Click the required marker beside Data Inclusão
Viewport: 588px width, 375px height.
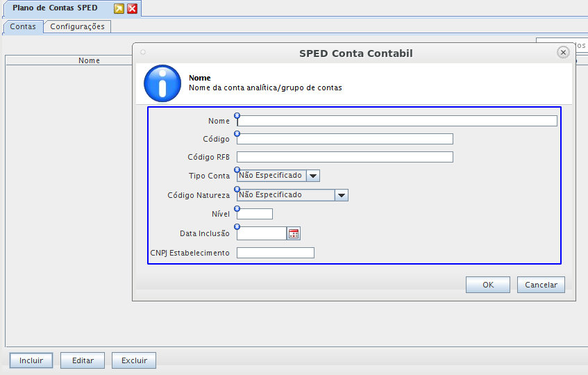pyautogui.click(x=237, y=226)
